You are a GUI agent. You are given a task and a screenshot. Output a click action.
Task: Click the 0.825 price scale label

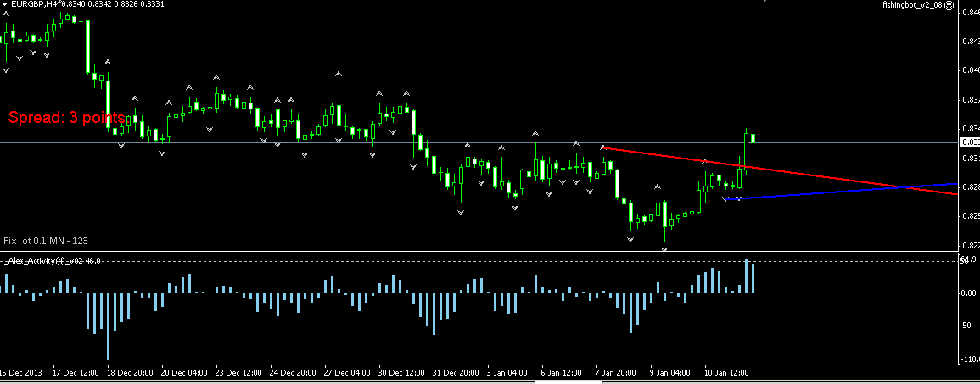click(971, 216)
